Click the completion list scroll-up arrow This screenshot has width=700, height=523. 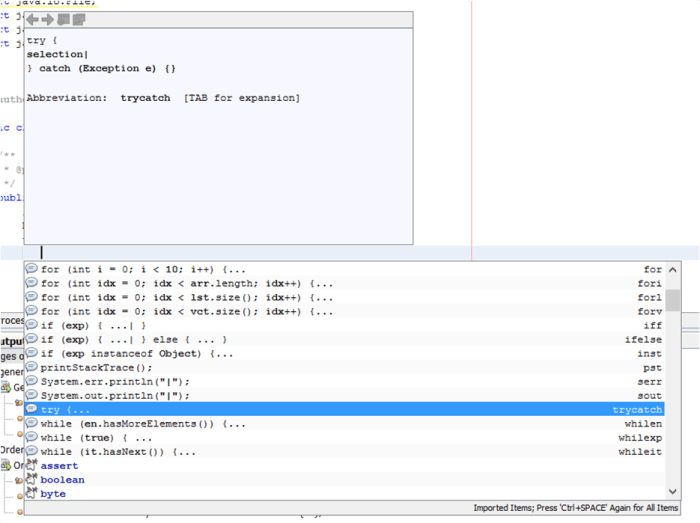coord(674,269)
